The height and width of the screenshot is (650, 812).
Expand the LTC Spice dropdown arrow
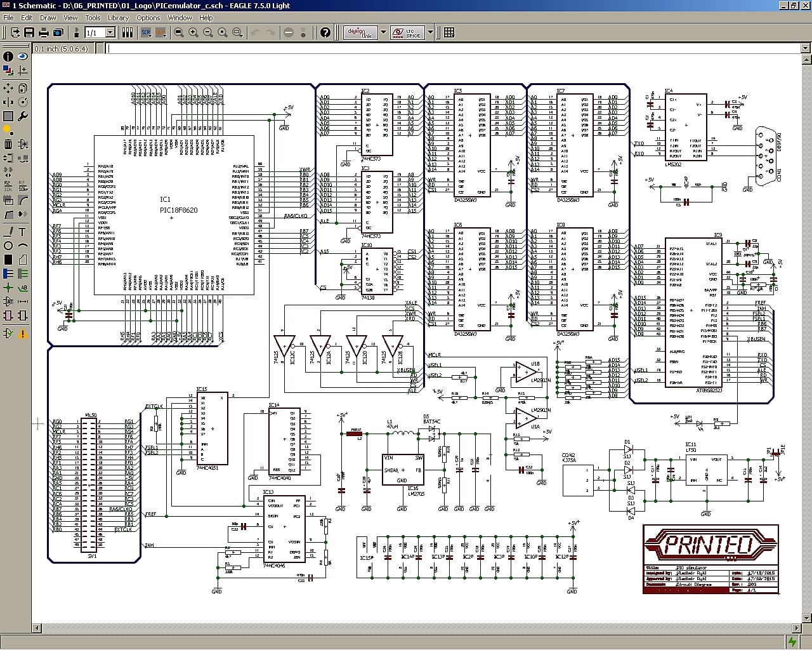pos(430,32)
